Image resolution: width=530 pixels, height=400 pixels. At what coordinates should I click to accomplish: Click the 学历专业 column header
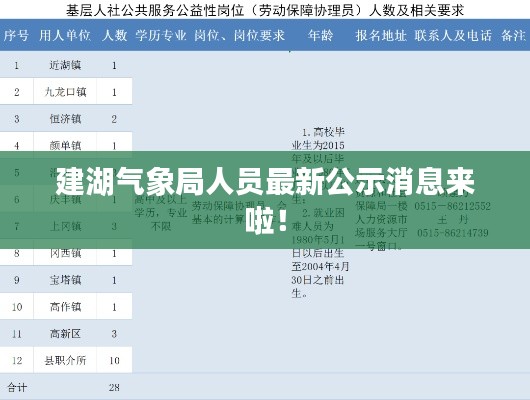tap(161, 36)
